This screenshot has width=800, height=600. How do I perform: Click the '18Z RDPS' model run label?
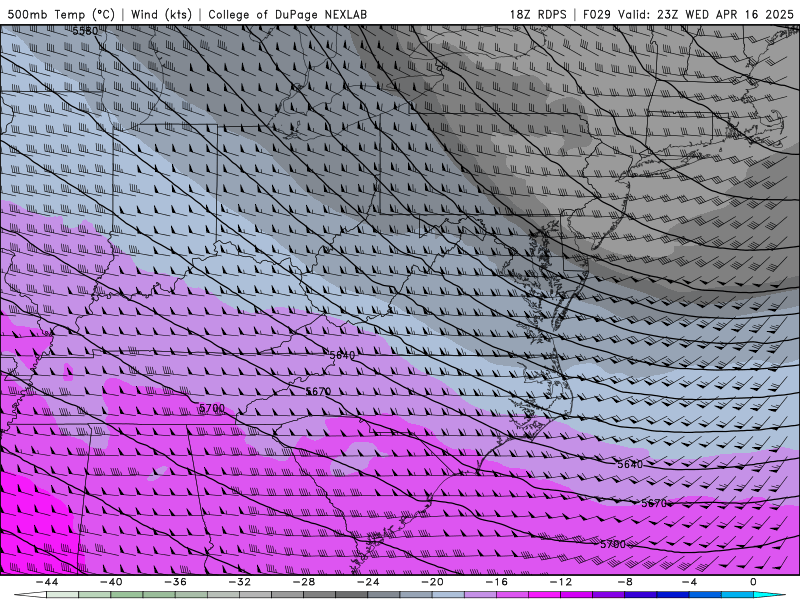[538, 14]
